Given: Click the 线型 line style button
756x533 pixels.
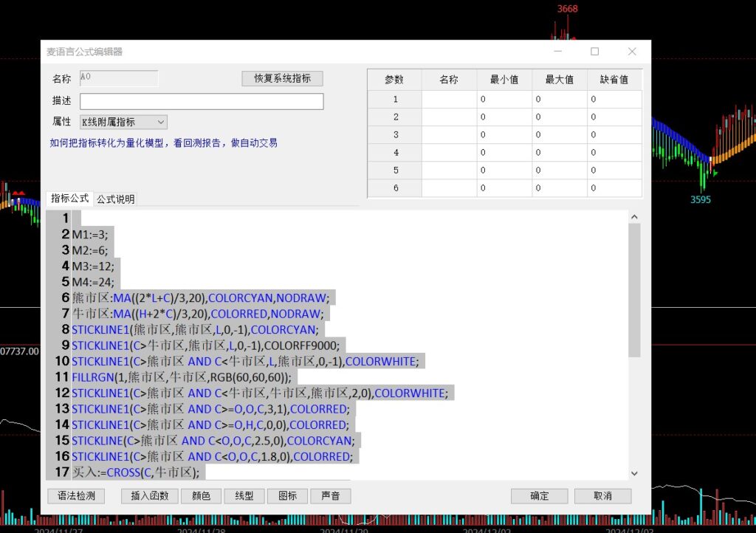Looking at the screenshot, I should coord(244,496).
